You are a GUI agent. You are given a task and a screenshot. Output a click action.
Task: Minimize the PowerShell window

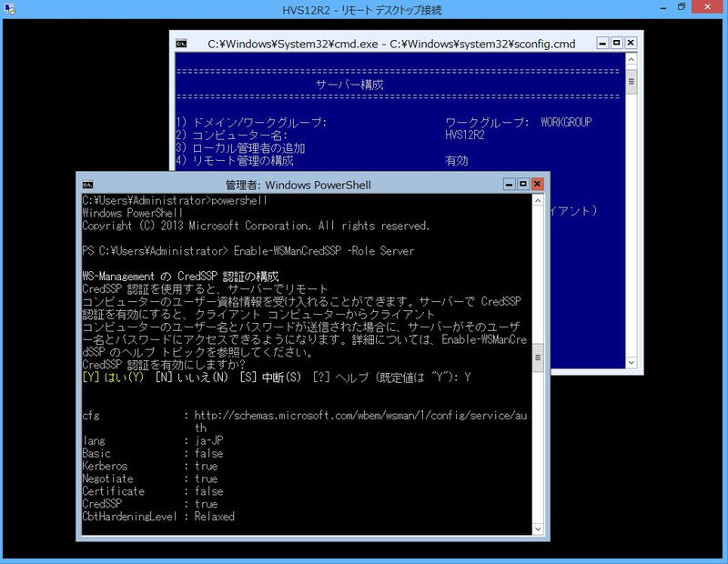(x=510, y=184)
